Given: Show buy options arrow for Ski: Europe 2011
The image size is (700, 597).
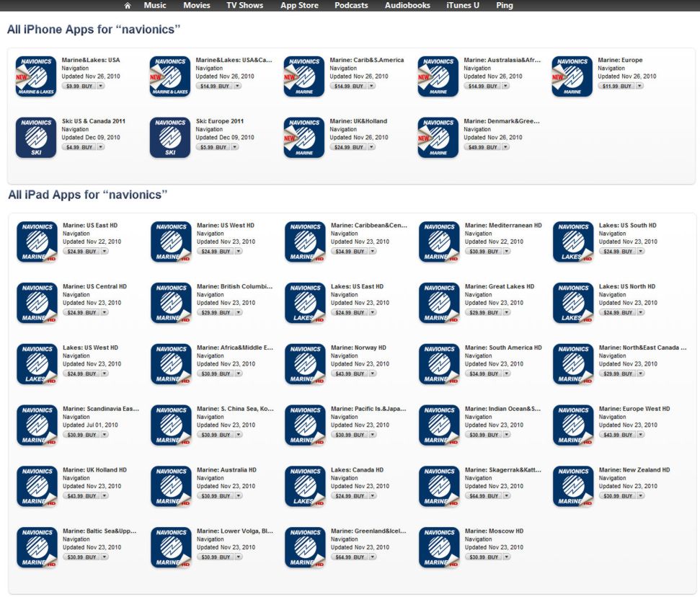Looking at the screenshot, I should (x=235, y=147).
